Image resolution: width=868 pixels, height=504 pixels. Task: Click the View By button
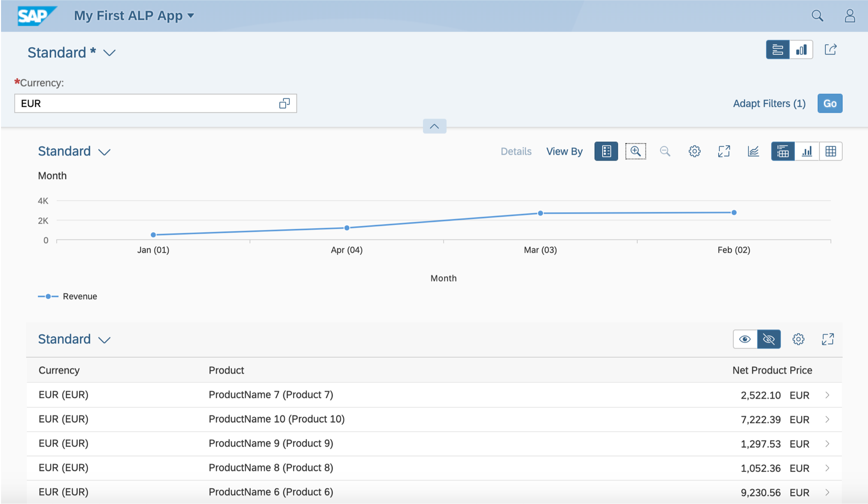tap(564, 151)
